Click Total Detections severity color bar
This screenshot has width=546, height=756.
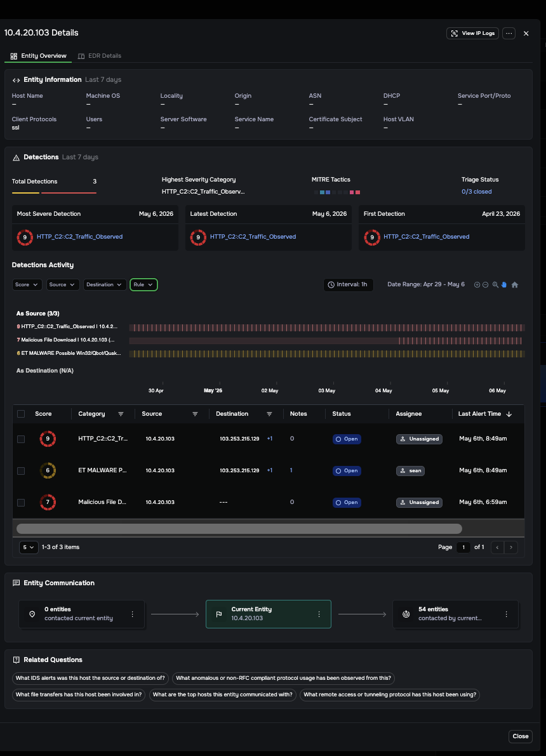point(54,193)
